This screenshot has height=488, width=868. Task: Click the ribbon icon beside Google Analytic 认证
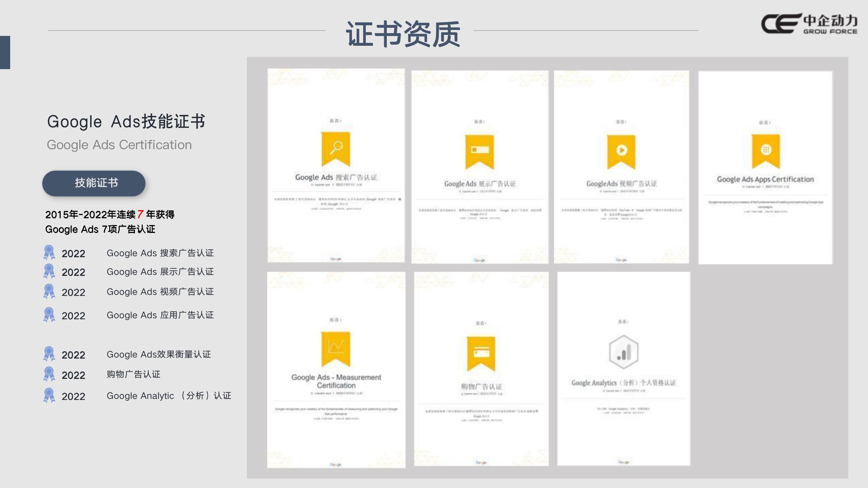49,395
